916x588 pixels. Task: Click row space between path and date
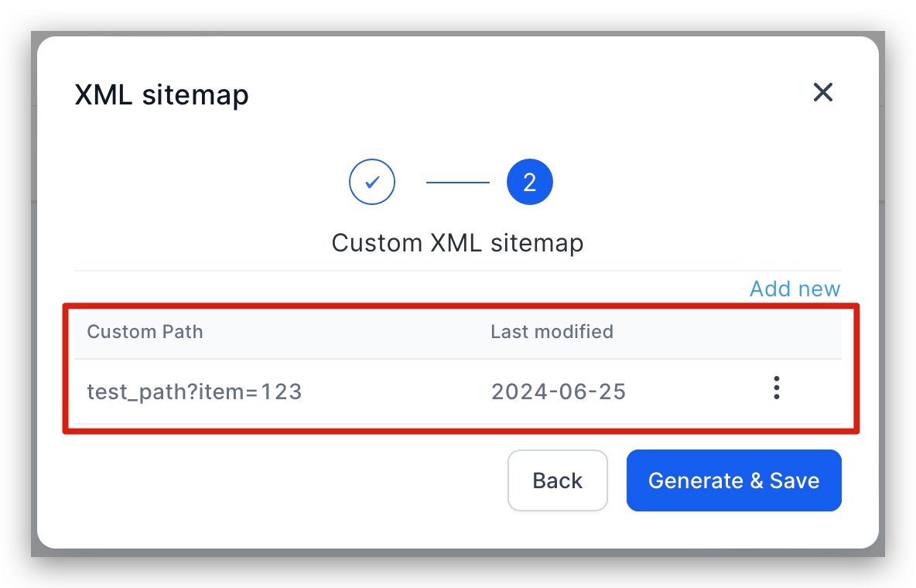click(395, 391)
